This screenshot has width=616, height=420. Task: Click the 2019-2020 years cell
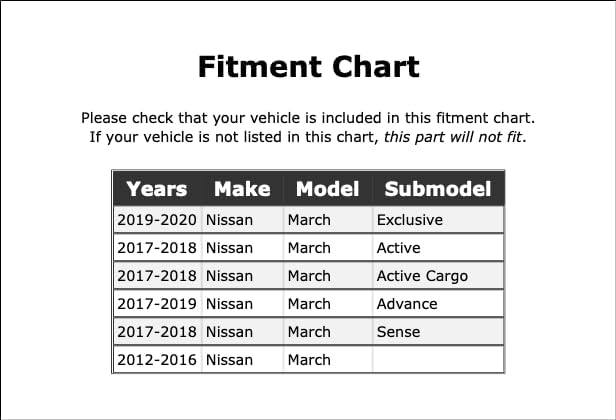pos(157,220)
